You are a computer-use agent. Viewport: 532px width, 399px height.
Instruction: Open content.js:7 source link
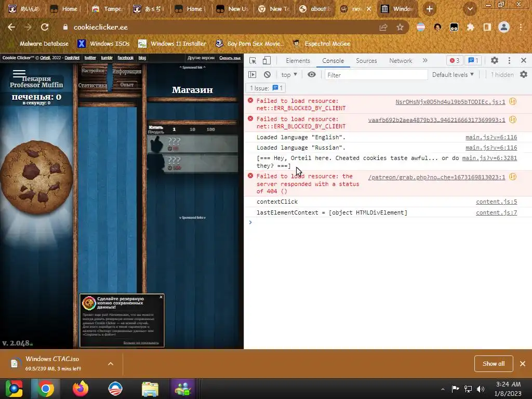point(496,212)
